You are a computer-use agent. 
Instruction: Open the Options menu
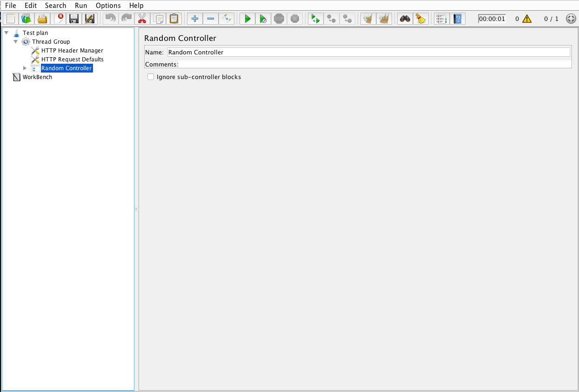tap(108, 6)
